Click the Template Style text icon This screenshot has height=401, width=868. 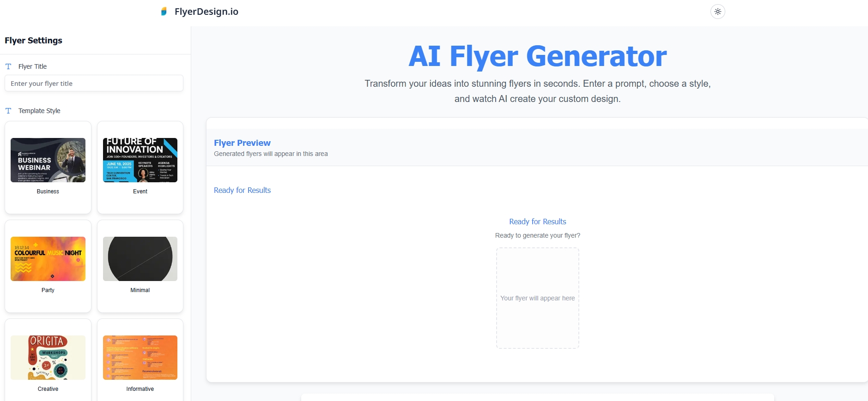click(8, 111)
